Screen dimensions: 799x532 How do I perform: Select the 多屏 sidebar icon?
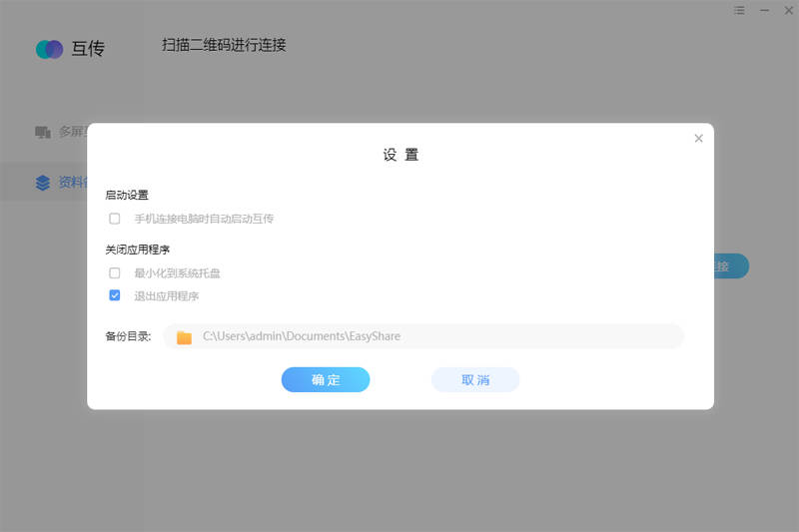[43, 133]
